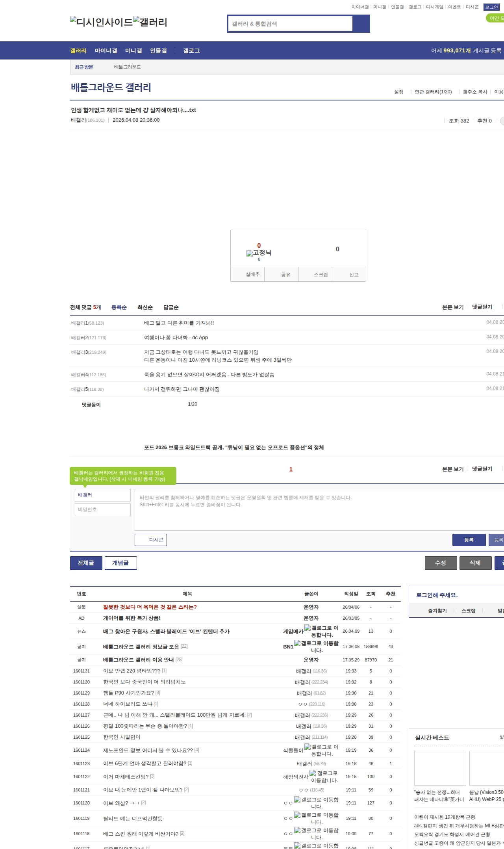Open post '한국인 시발럼이'
504x849 pixels.
pyautogui.click(x=122, y=737)
